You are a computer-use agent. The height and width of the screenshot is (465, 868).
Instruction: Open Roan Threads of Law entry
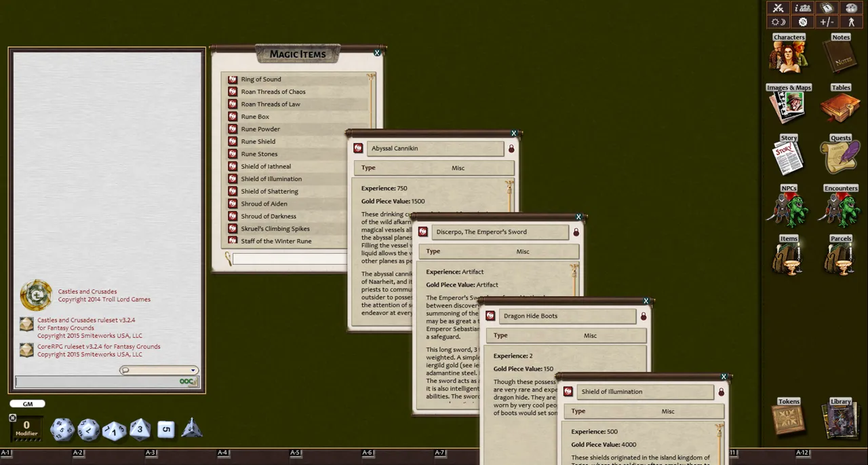coord(271,104)
